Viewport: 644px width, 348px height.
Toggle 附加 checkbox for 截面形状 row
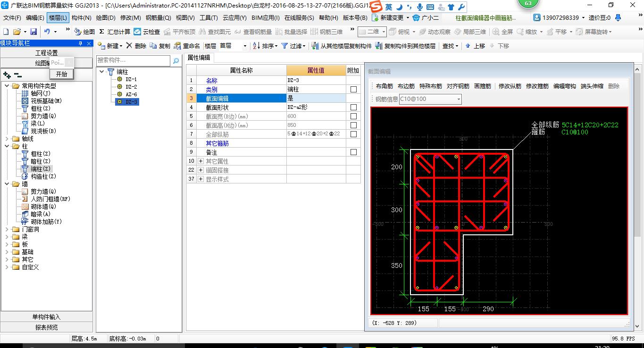pyautogui.click(x=353, y=108)
